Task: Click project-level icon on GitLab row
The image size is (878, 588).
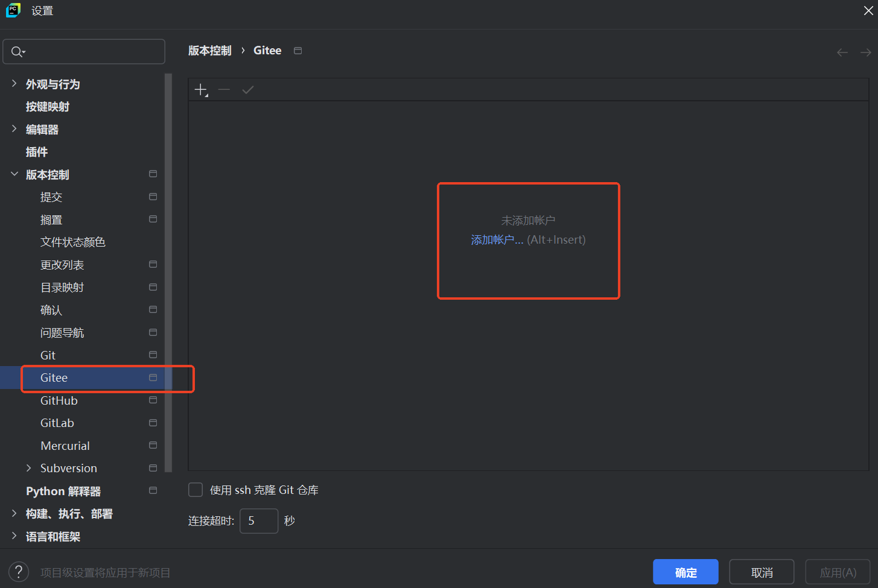Action: point(153,423)
